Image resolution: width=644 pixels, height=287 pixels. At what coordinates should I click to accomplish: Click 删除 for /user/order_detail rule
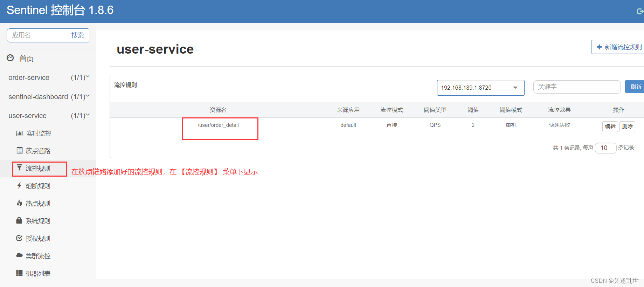627,127
